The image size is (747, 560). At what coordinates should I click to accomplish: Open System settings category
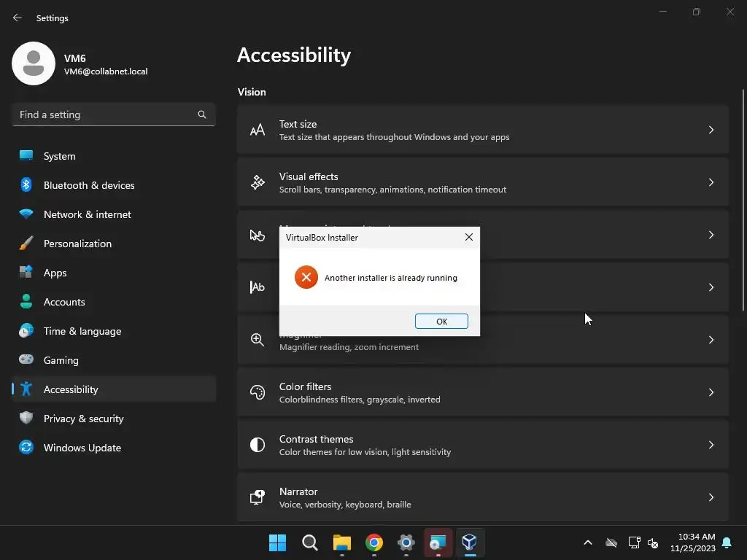coord(113,156)
